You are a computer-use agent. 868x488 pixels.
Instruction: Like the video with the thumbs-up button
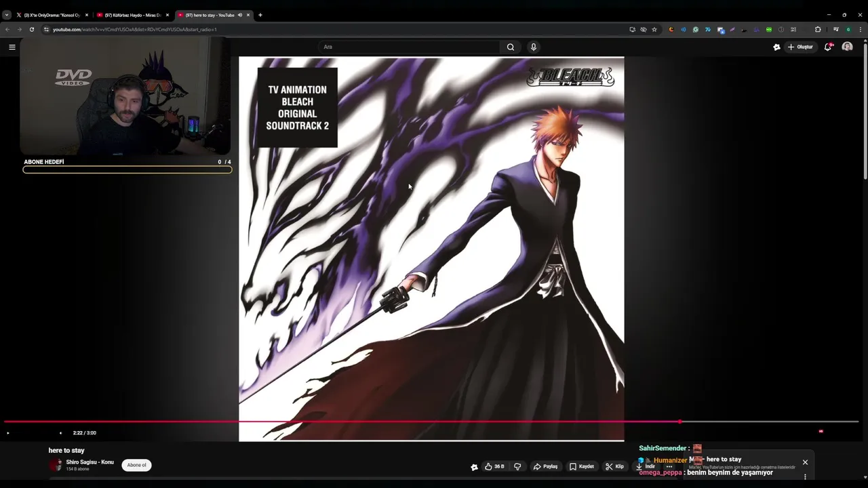[494, 466]
